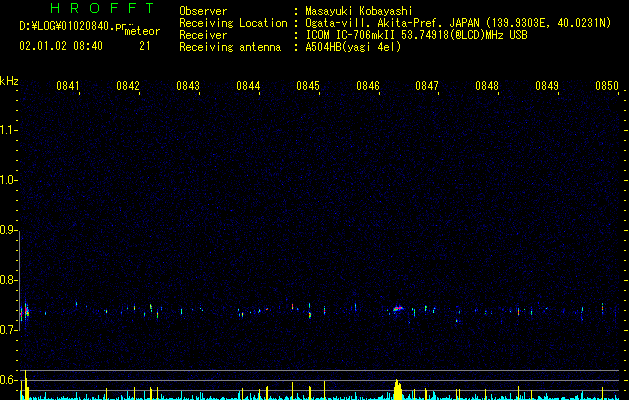This screenshot has width=629, height=400.
Task: Click the 0850 time axis marker
Action: coord(607,86)
